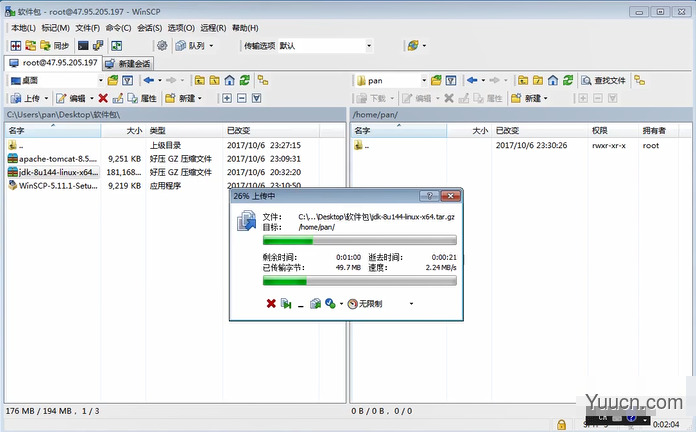The width and height of the screenshot is (696, 432).
Task: Expand the remote 新建 new dropdown
Action: [546, 98]
